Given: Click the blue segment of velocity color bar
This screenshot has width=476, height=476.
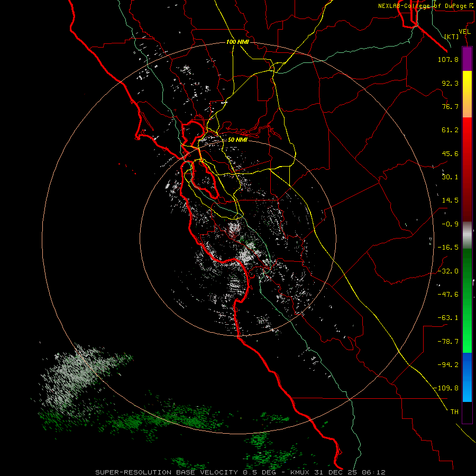Looking at the screenshot, I should (x=467, y=377).
